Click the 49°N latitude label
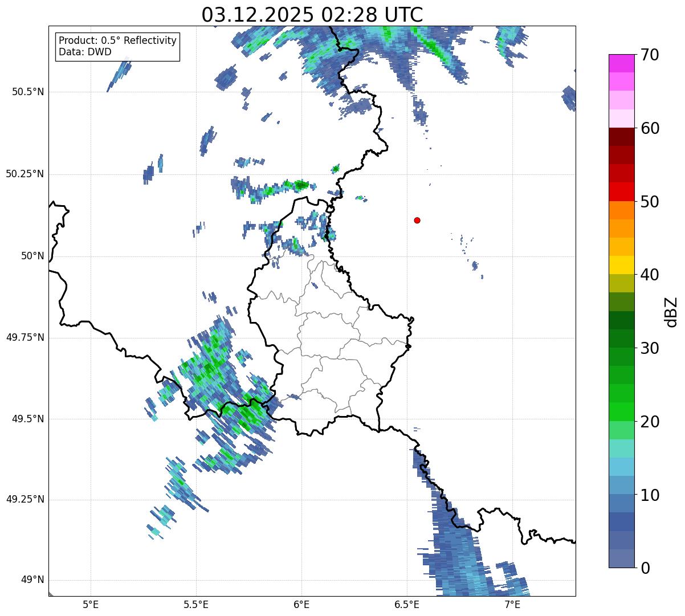The image size is (685, 616). click(x=33, y=580)
